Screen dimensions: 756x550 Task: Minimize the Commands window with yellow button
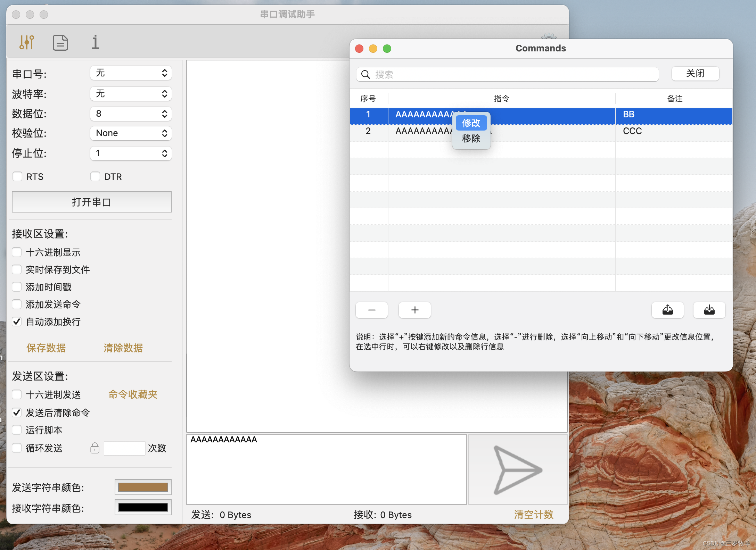point(373,49)
